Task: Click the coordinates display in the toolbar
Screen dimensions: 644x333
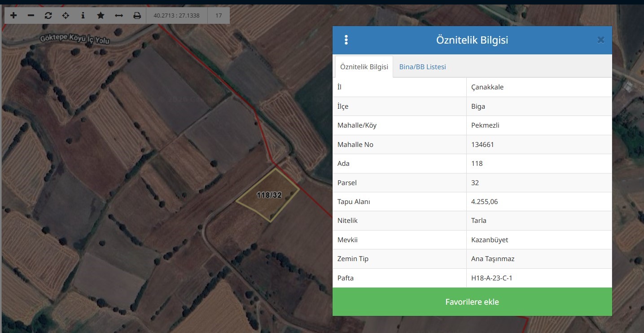Action: (x=176, y=15)
